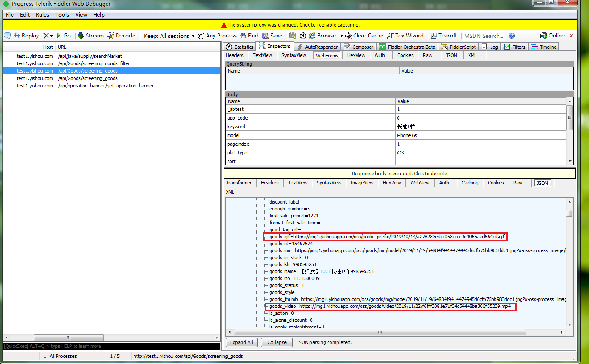Click the camera screenshot icon
Image resolution: width=589 pixels, height=364 pixels.
[x=293, y=36]
